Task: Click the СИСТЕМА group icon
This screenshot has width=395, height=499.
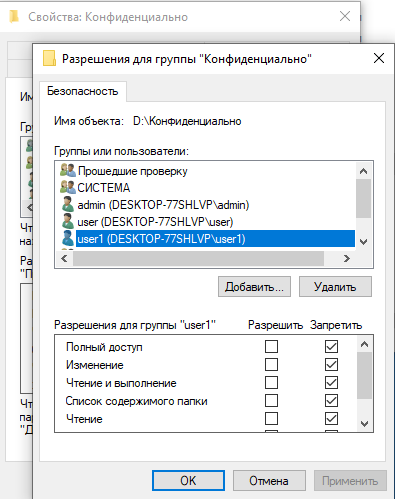Action: (68, 187)
